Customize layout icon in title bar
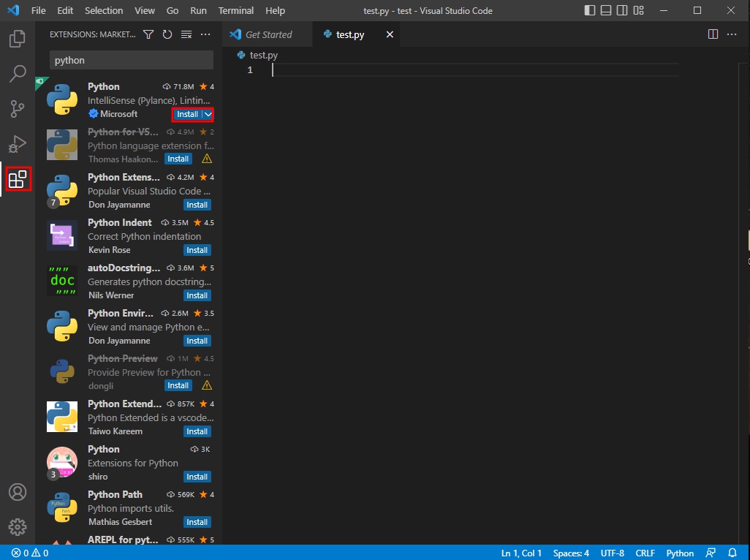The image size is (750, 560). click(x=639, y=10)
